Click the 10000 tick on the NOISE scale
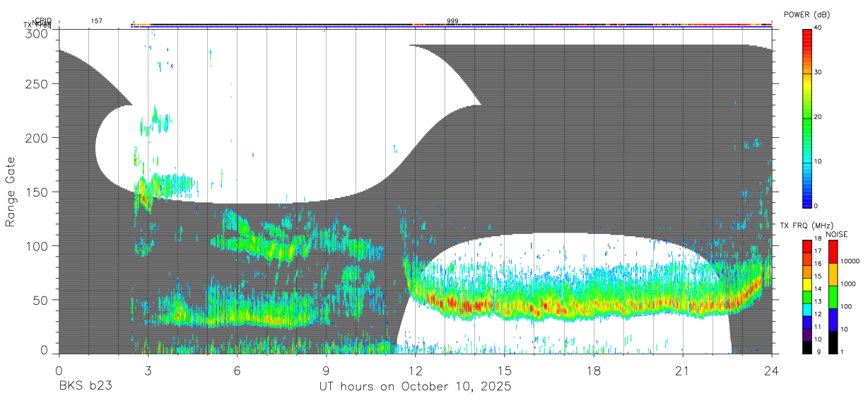This screenshot has width=868, height=401. tap(850, 260)
